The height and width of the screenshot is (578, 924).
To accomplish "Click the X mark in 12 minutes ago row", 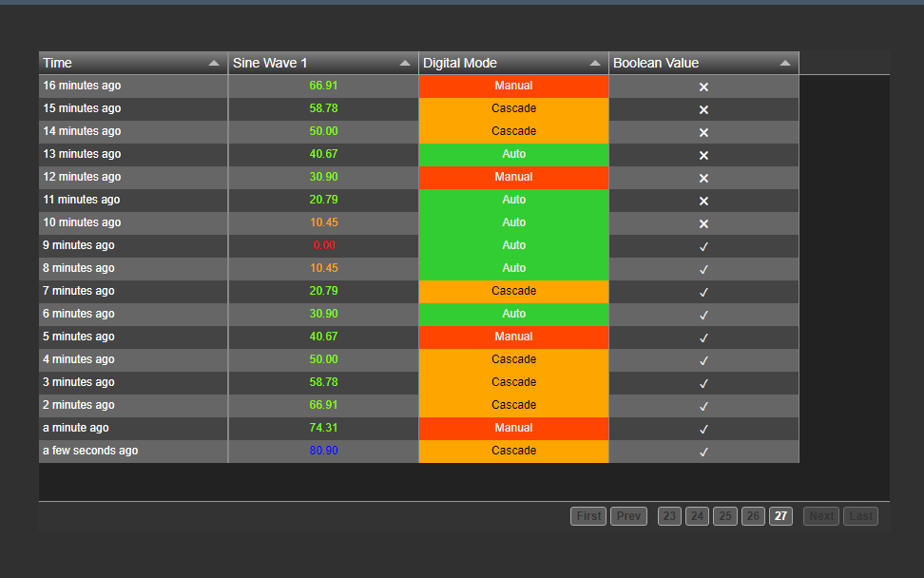I will tap(703, 178).
